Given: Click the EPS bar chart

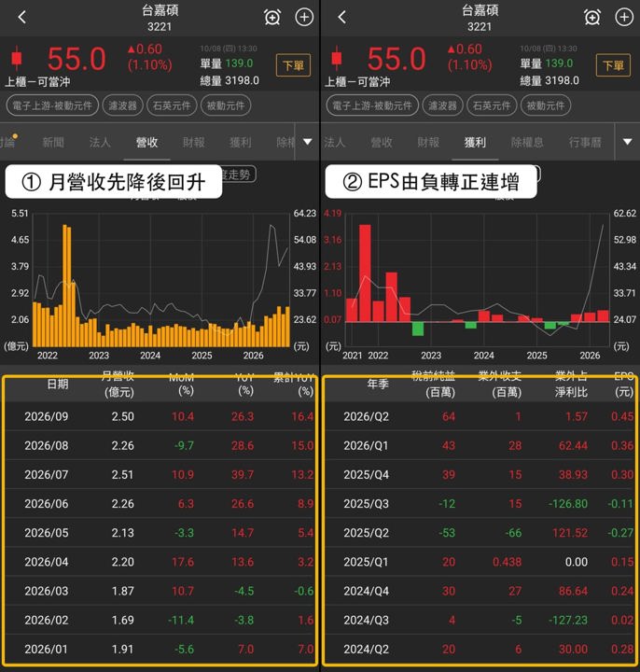Looking at the screenshot, I should [477, 280].
